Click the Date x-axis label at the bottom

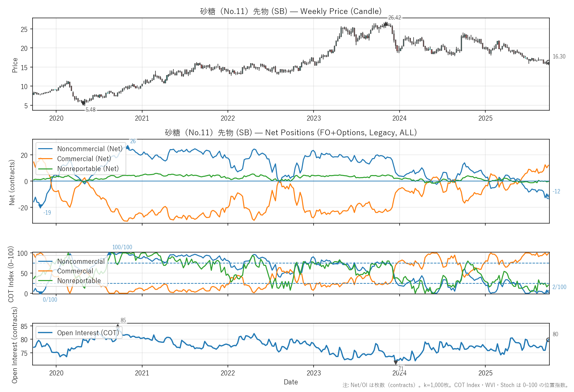click(x=291, y=382)
